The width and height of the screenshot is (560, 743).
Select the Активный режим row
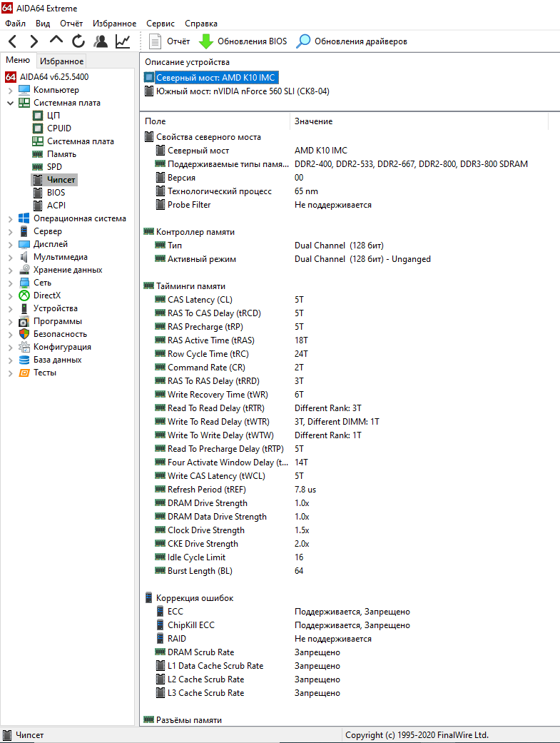350,258
